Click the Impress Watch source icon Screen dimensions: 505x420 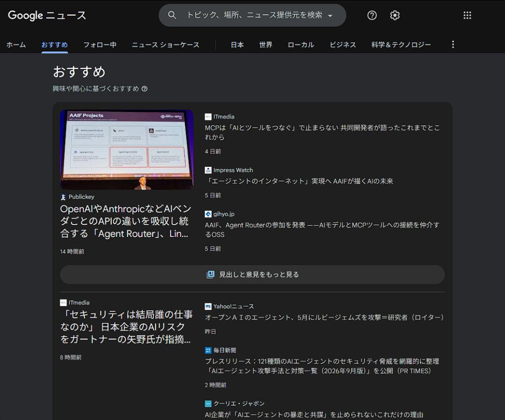coord(208,170)
